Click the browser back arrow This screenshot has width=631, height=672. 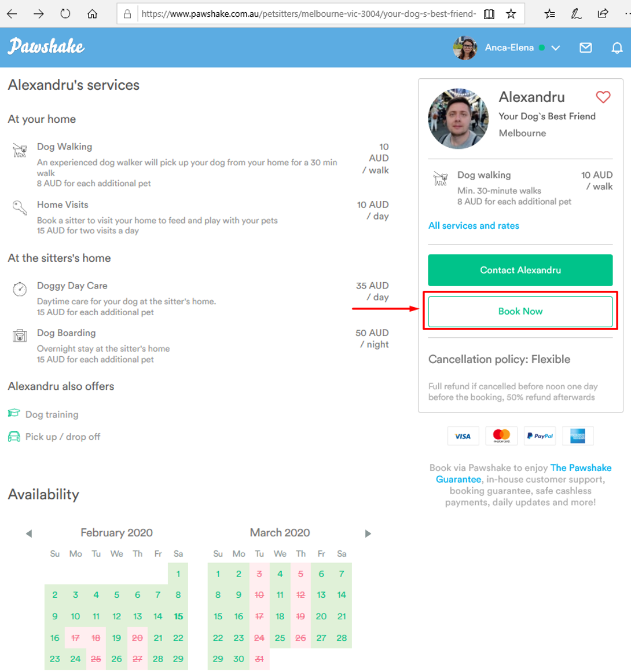(12, 14)
